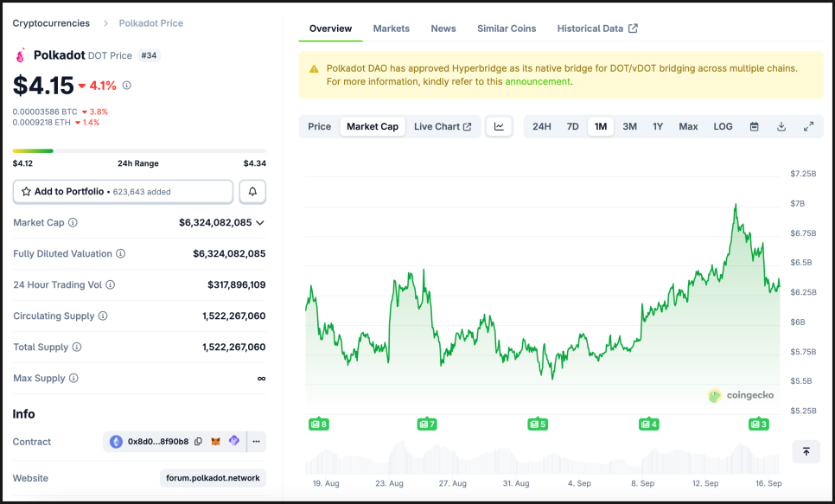The height and width of the screenshot is (504, 835).
Task: Switch to the Markets tab
Action: coord(392,29)
